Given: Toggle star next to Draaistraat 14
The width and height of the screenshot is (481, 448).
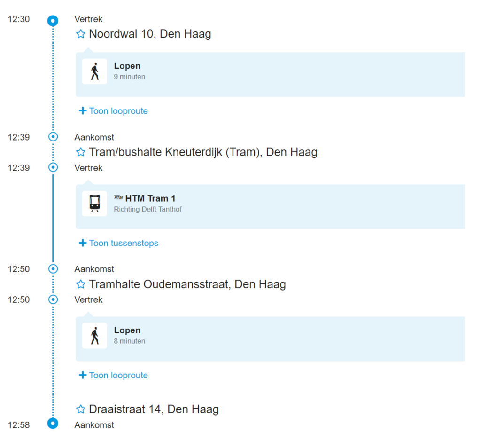Looking at the screenshot, I should coord(81,409).
